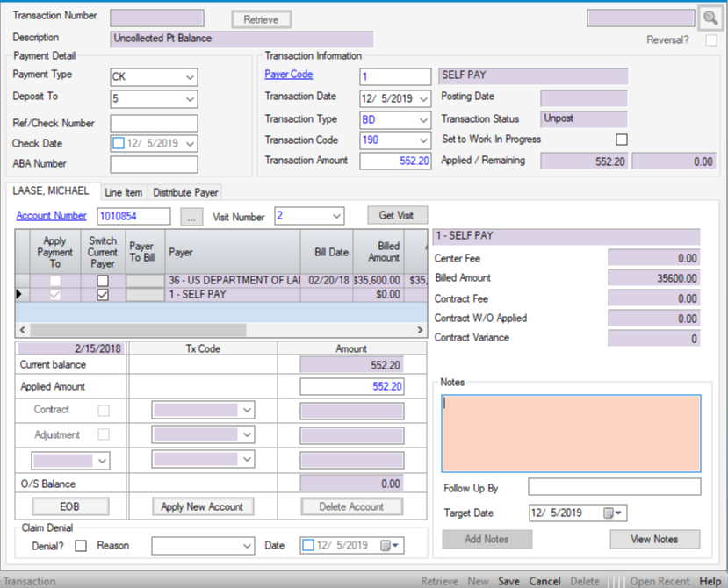
Task: Click the Payer Code link
Action: (x=289, y=75)
